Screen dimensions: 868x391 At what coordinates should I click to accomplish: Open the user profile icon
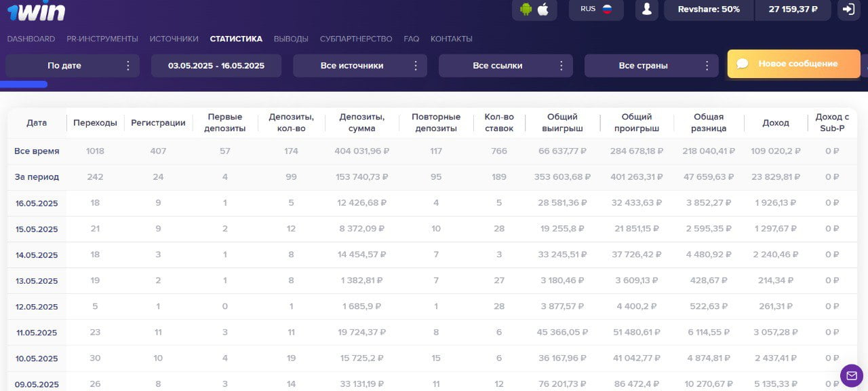[647, 10]
